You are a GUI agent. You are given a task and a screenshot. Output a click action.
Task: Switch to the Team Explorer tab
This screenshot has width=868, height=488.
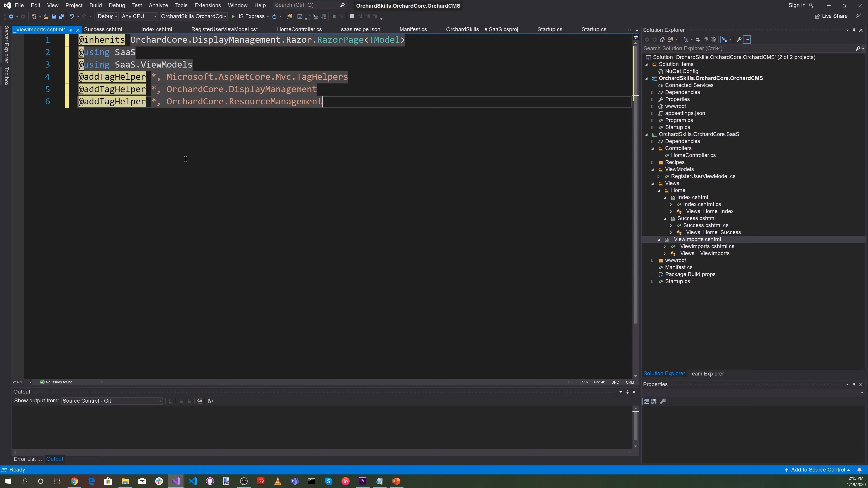[x=707, y=374]
